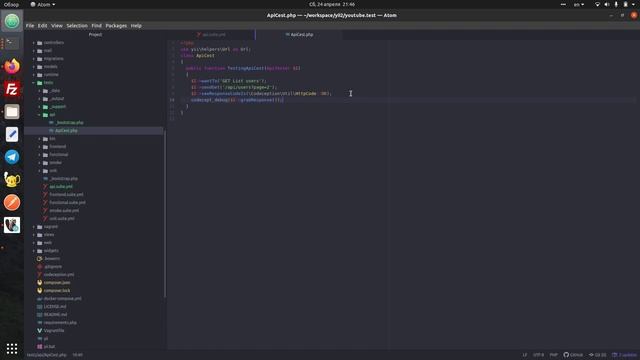Open codeception.yml file
Screen dimensions: 640x360
59,275
